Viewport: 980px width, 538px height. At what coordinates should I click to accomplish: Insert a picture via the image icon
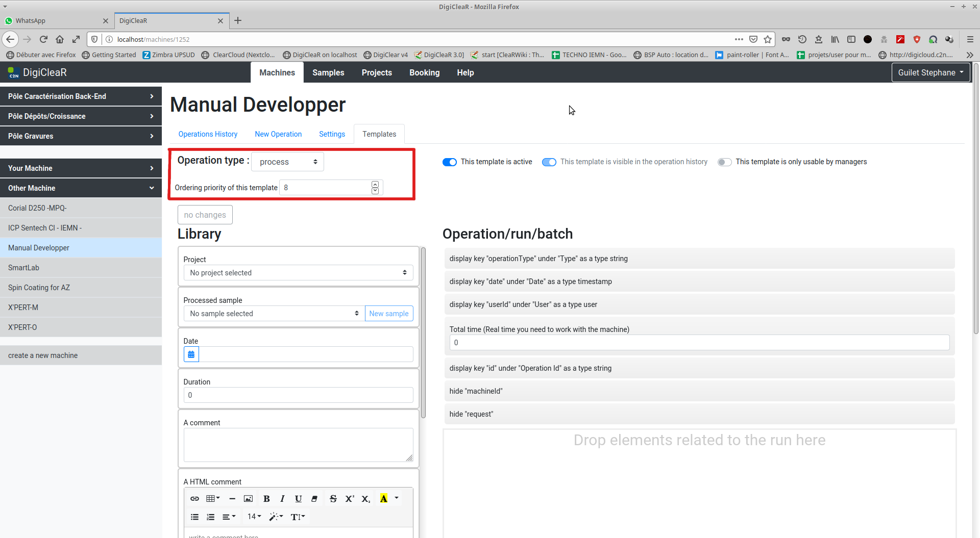tap(248, 499)
